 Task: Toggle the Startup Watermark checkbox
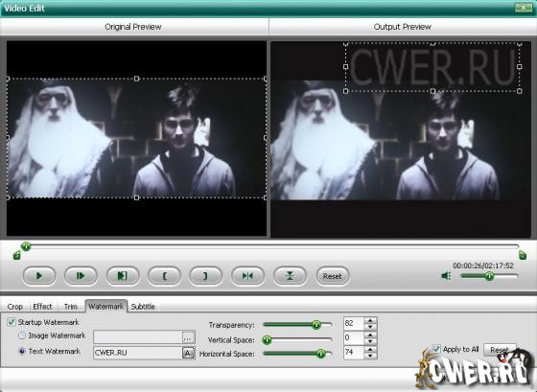tap(12, 322)
